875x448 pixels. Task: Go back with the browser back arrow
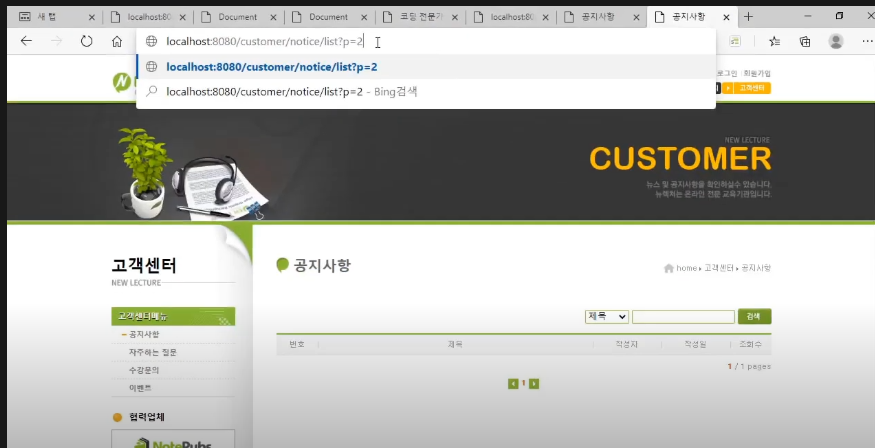pyautogui.click(x=26, y=41)
